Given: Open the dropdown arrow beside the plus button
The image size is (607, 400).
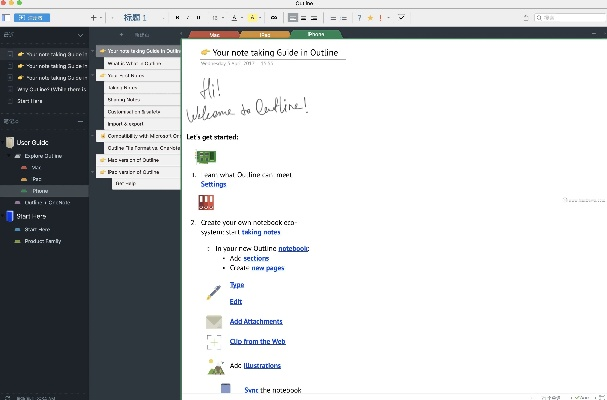Looking at the screenshot, I should pyautogui.click(x=101, y=18).
